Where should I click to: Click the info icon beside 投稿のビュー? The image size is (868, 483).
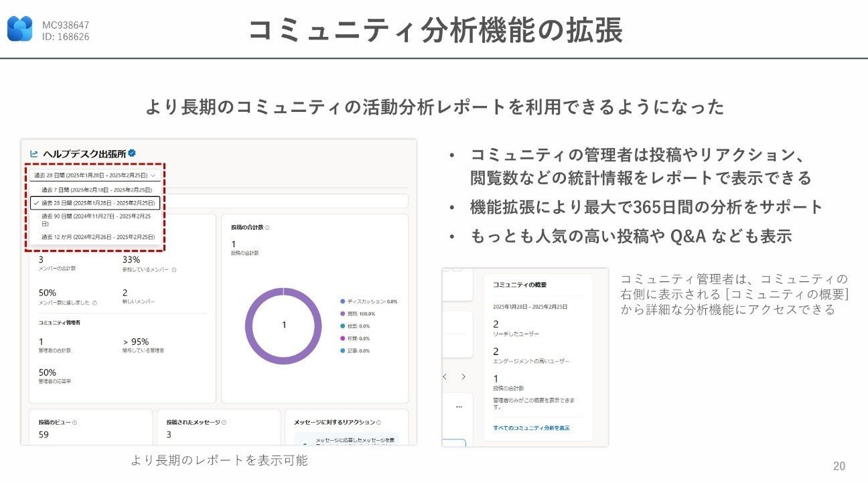[74, 423]
